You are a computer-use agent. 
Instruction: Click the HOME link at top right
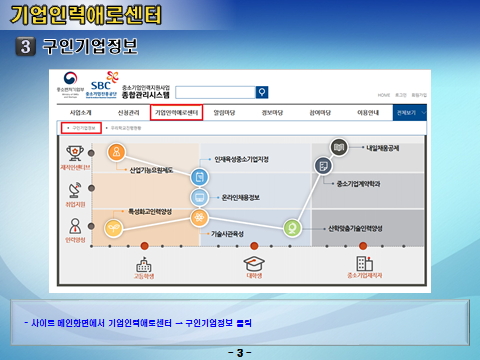pos(384,95)
